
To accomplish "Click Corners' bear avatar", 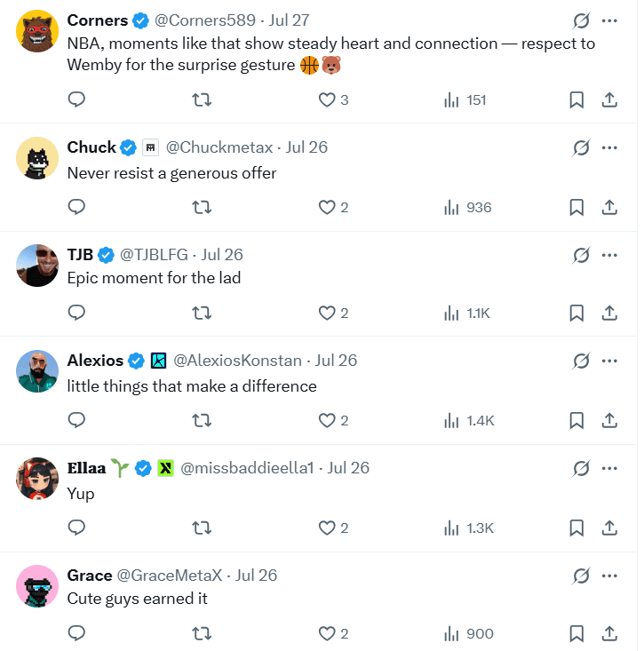I will point(37,31).
